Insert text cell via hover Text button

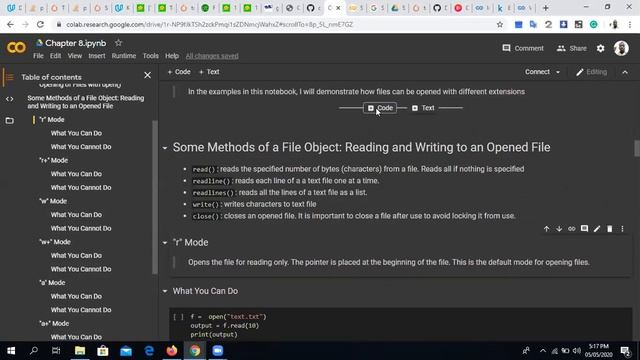423,108
